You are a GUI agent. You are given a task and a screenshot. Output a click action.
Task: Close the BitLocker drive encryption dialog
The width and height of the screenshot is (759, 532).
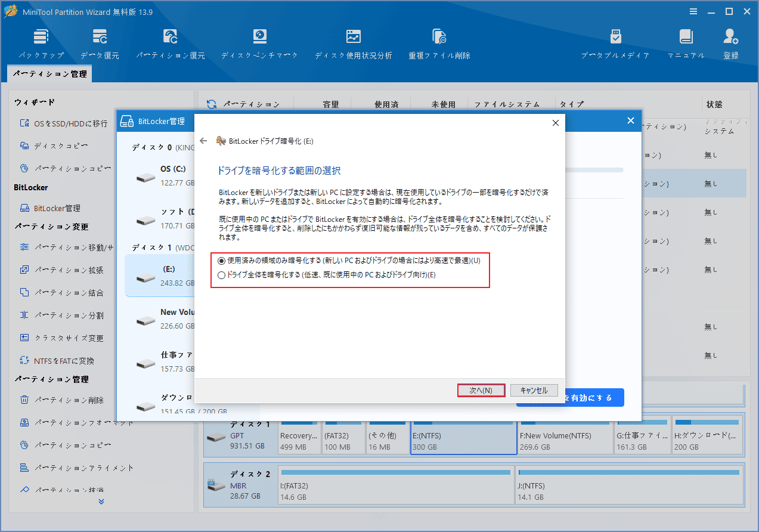(556, 123)
